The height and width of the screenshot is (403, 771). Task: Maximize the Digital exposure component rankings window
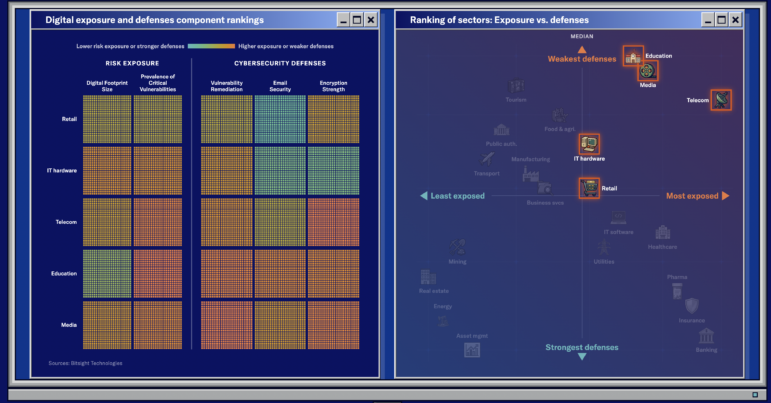click(x=357, y=20)
